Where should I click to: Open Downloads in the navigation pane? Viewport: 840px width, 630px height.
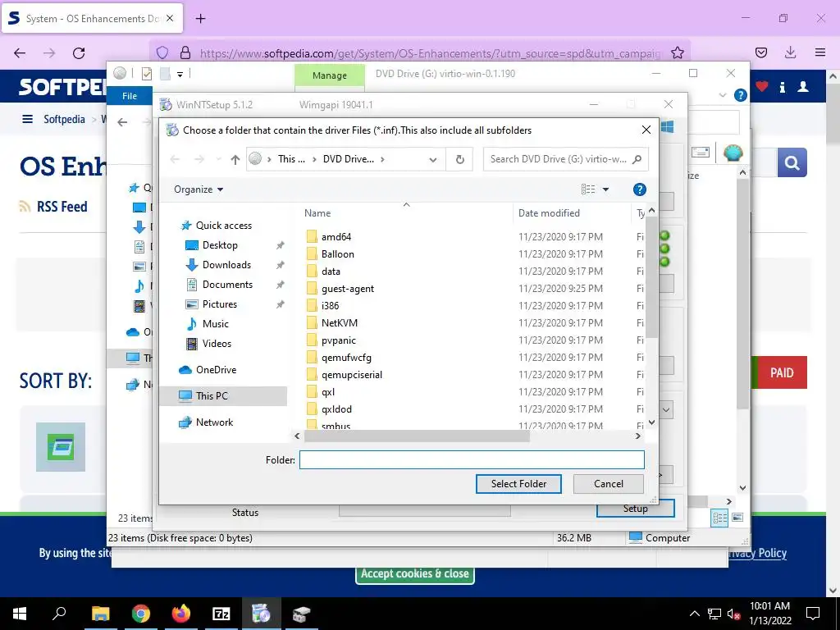coord(226,265)
